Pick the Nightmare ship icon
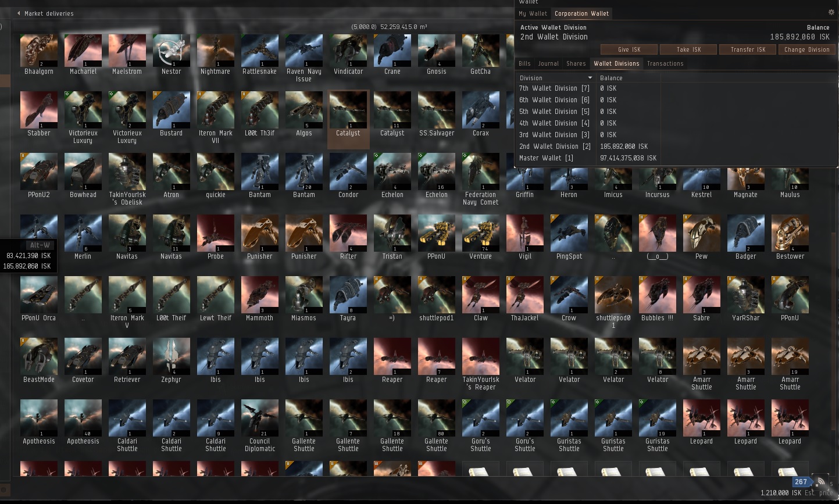Image resolution: width=839 pixels, height=504 pixels. (216, 51)
